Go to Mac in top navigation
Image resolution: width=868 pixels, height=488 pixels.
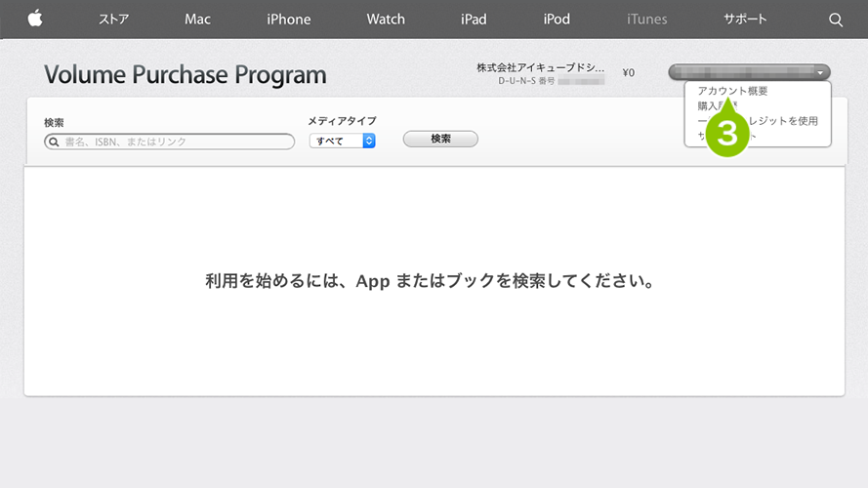click(197, 20)
